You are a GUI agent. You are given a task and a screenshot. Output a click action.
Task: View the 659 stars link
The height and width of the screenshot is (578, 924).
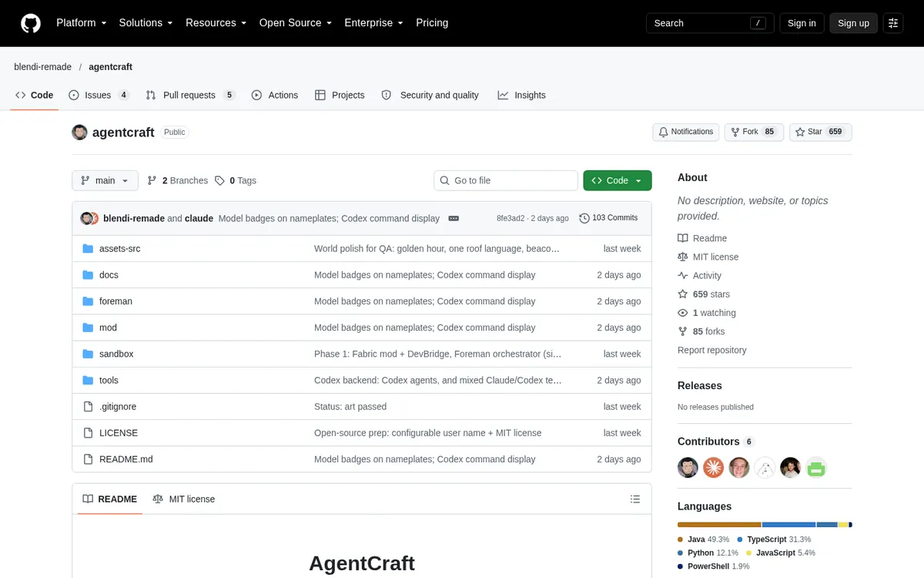coord(704,294)
